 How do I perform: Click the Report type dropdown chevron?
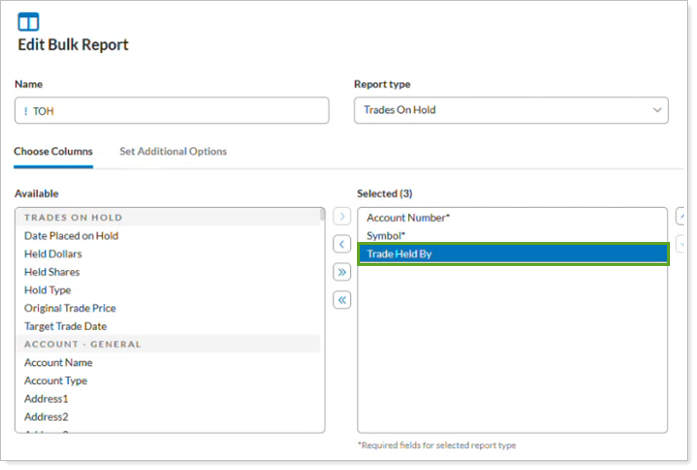tap(656, 110)
